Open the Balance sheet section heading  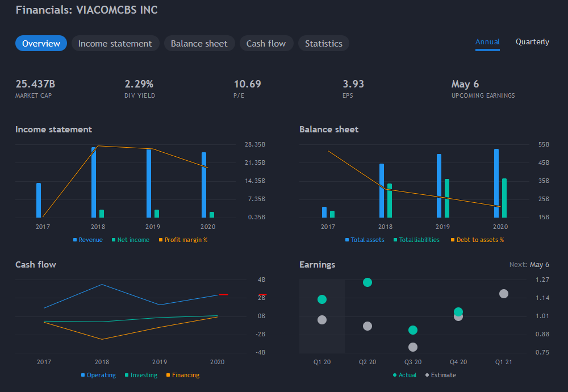pos(328,130)
